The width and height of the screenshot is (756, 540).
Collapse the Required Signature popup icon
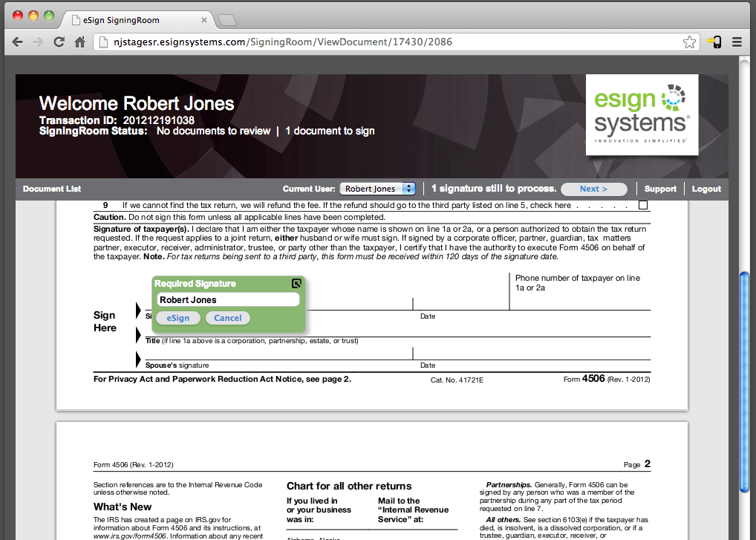(296, 283)
